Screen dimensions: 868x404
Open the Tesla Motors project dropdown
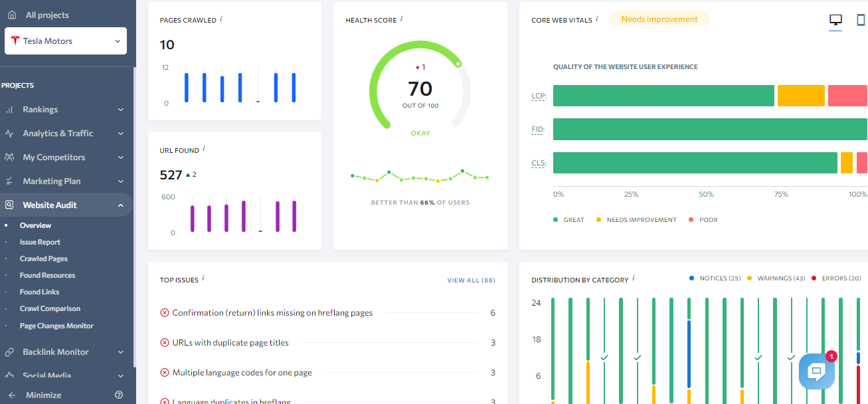[66, 41]
